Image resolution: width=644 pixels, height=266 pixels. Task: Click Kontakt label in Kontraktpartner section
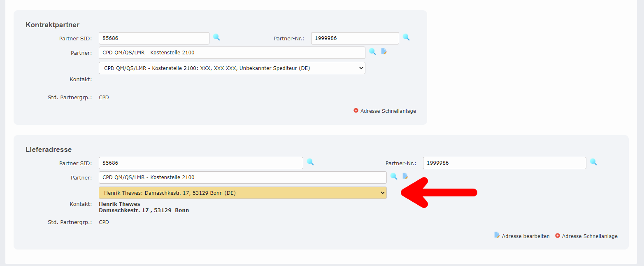(81, 79)
